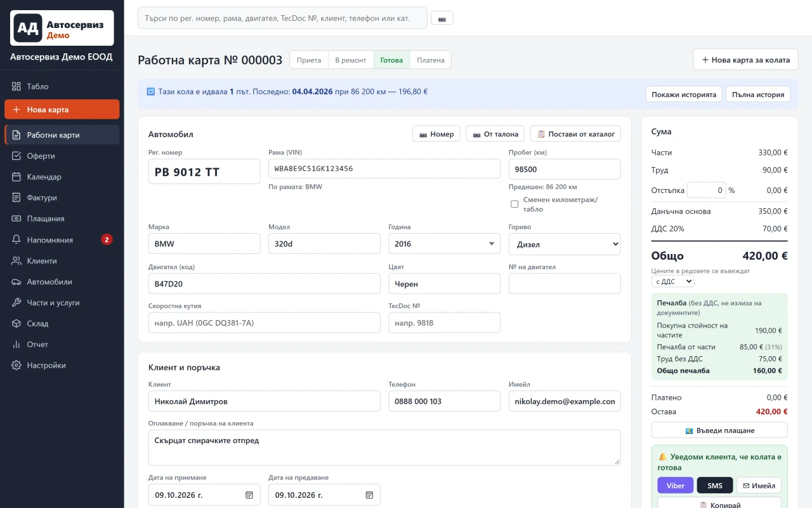
Task: Click the Склад box icon in sidebar
Action: [x=16, y=324]
